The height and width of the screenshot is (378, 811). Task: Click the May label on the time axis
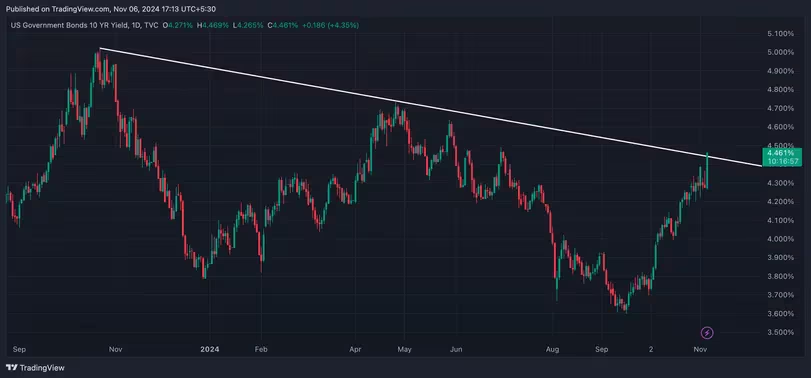404,350
